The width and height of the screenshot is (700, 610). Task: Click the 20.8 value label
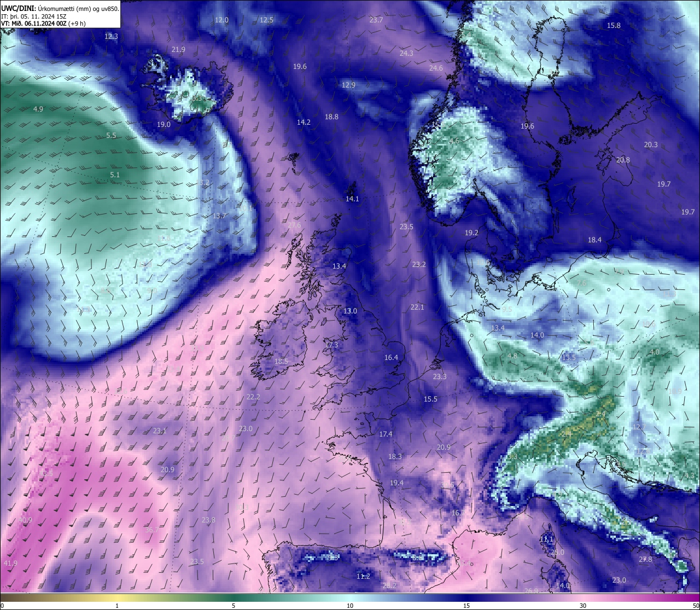[623, 160]
